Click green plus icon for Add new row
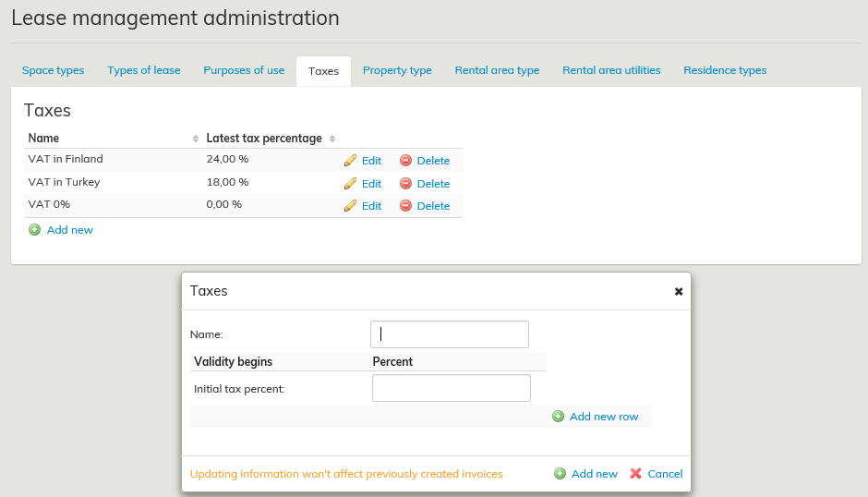This screenshot has height=497, width=868. pyautogui.click(x=558, y=417)
